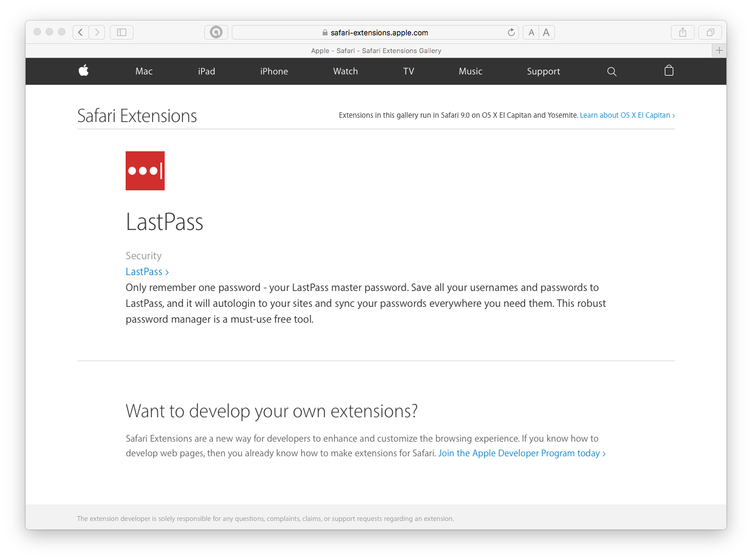Open the Support menu item
This screenshot has width=752, height=560.
[x=543, y=71]
